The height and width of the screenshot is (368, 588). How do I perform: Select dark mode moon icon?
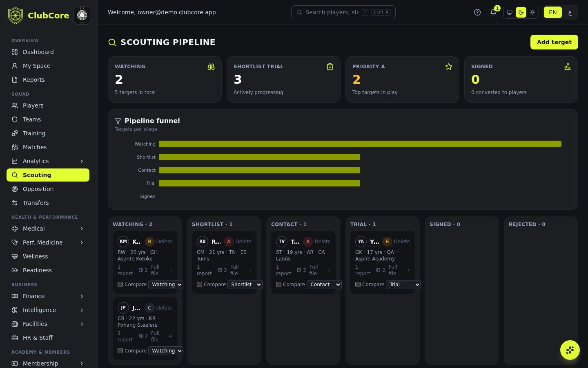pyautogui.click(x=521, y=12)
